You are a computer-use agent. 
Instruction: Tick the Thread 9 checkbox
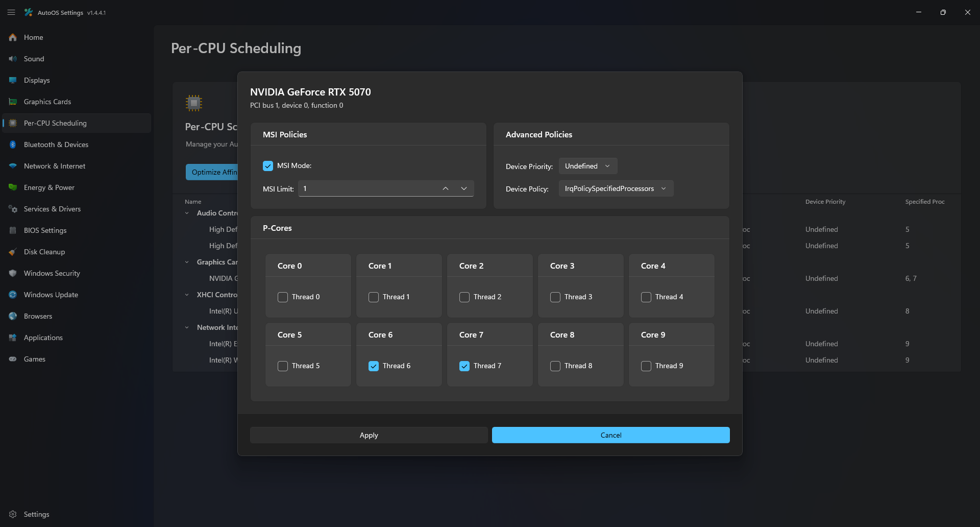(x=646, y=366)
